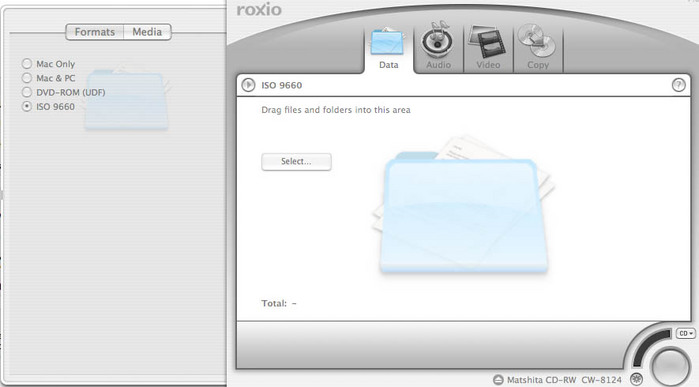Click the Select... button
Screen dimensions: 699x387
click(296, 161)
